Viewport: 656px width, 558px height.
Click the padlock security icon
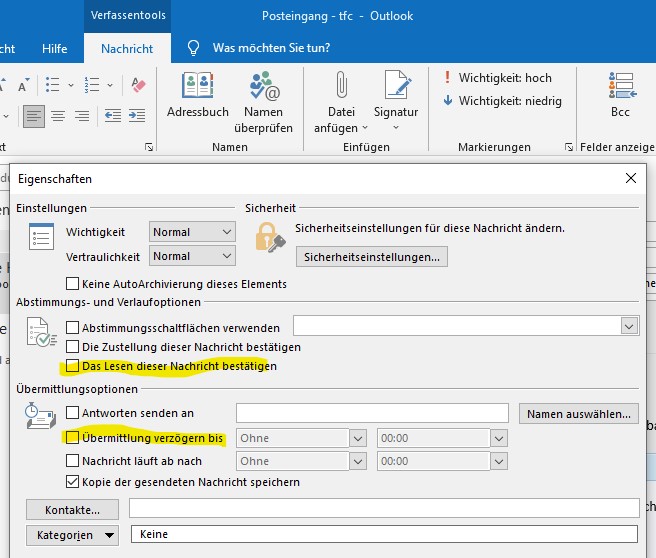click(x=270, y=237)
